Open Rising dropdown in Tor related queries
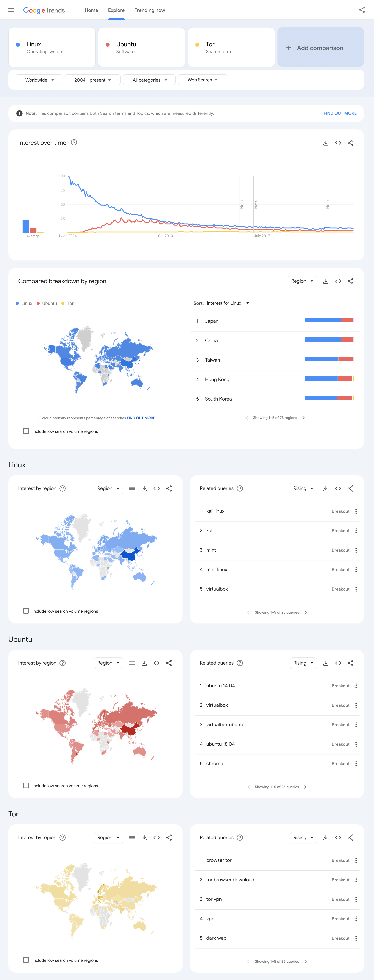 tap(304, 838)
